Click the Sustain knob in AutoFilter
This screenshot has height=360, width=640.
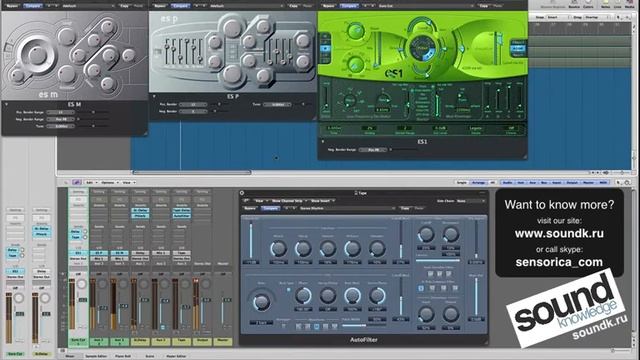pos(328,248)
